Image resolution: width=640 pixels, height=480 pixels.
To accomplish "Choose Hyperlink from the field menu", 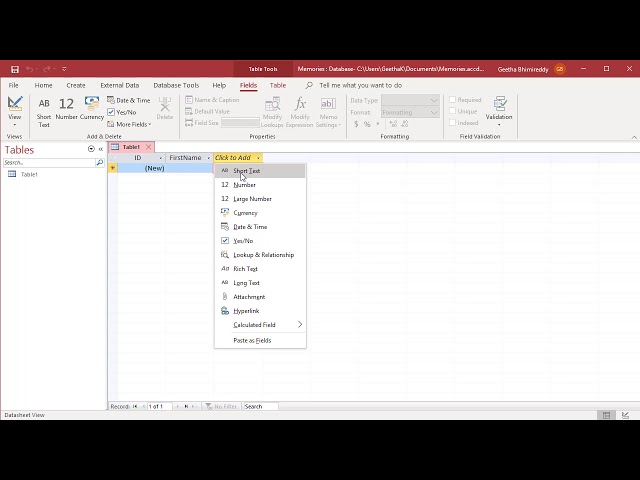I will pyautogui.click(x=260, y=311).
